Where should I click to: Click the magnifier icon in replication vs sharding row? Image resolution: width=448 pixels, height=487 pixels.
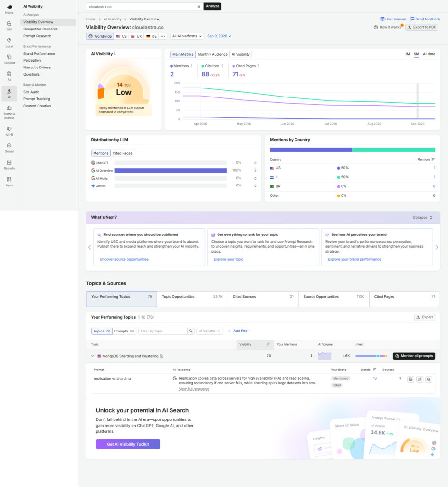[429, 379]
